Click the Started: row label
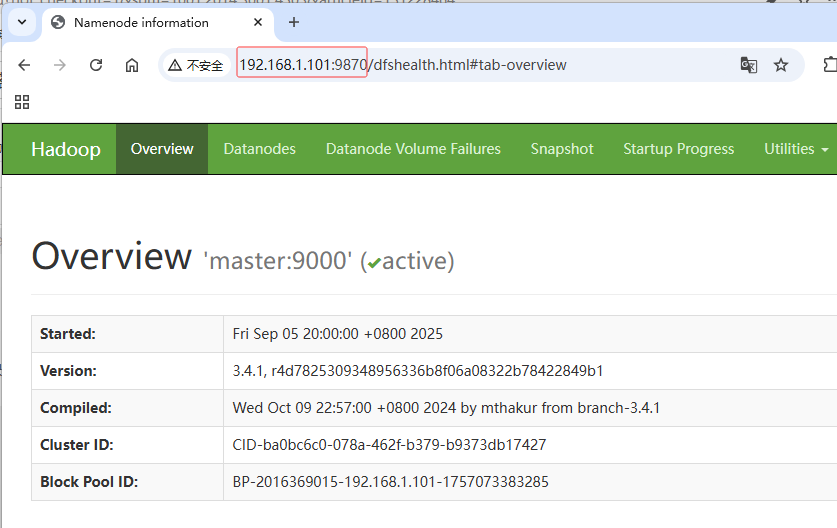837x528 pixels. click(68, 334)
